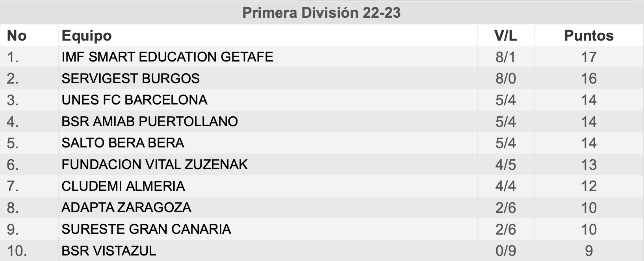Click the Puntos column header

589,36
